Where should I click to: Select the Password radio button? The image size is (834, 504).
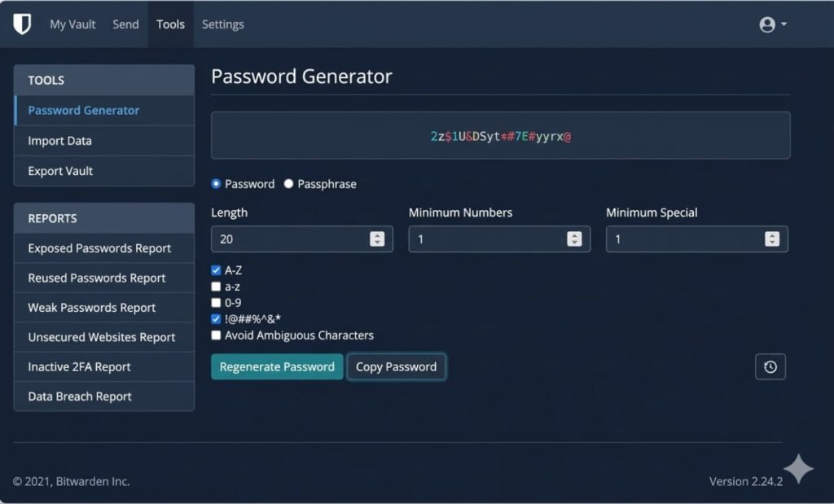click(x=217, y=184)
